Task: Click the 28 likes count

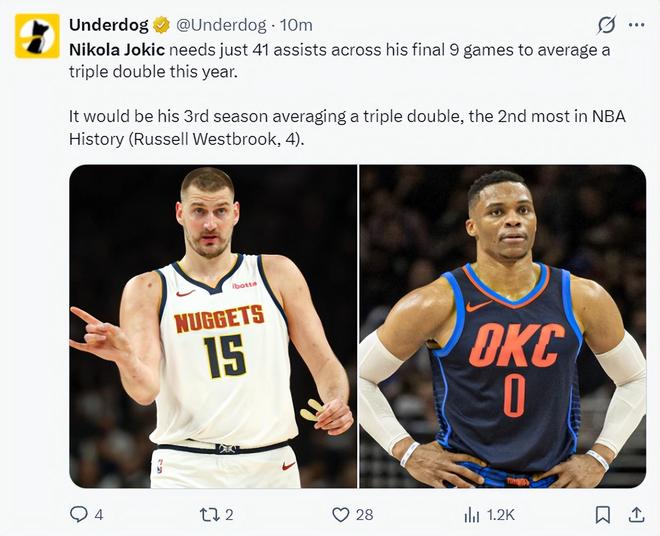Action: [x=364, y=514]
